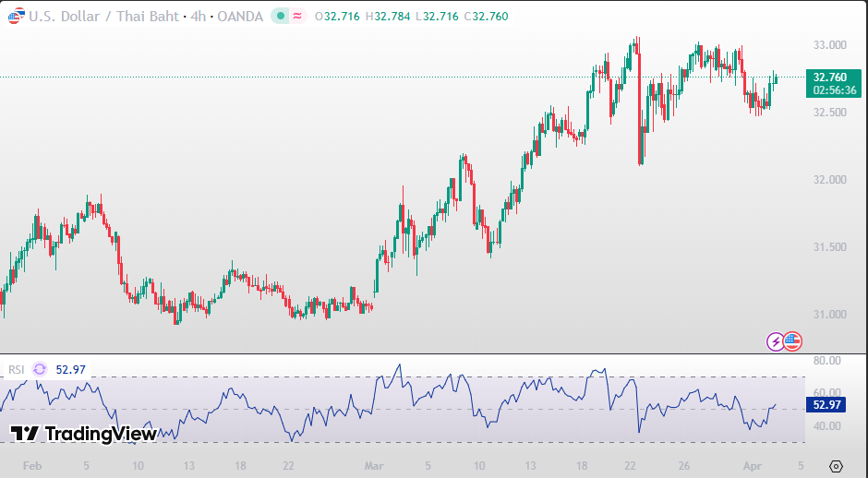The height and width of the screenshot is (478, 868).
Task: Click the green current price label 32.760
Action: pyautogui.click(x=833, y=77)
